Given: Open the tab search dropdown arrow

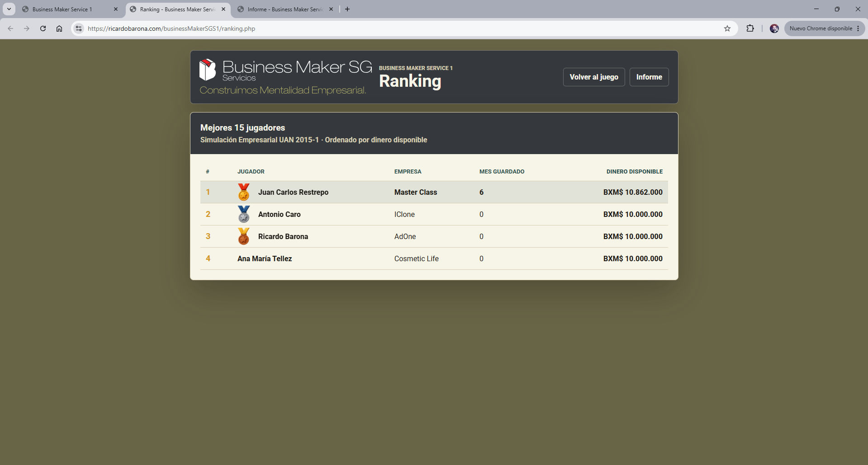Looking at the screenshot, I should [x=9, y=9].
